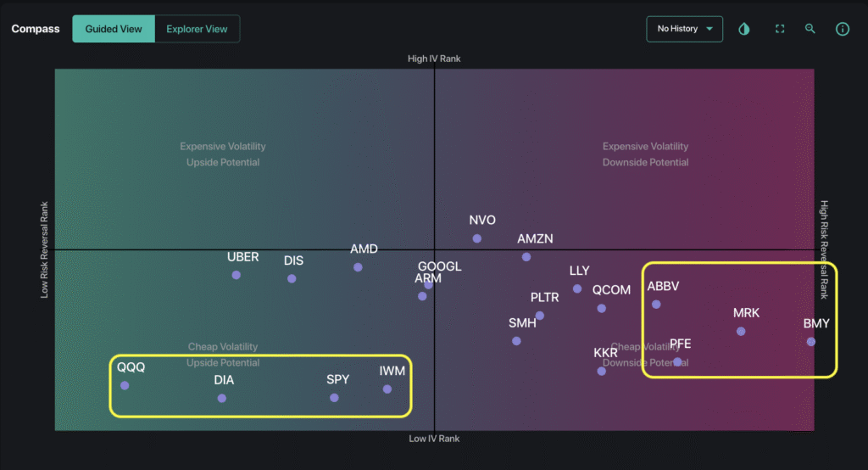Switch to Explorer View tab

click(197, 29)
